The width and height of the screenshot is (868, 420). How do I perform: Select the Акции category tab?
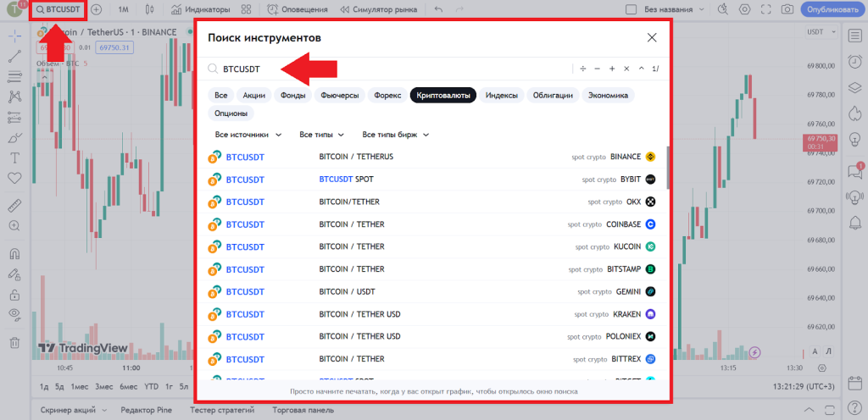click(254, 95)
